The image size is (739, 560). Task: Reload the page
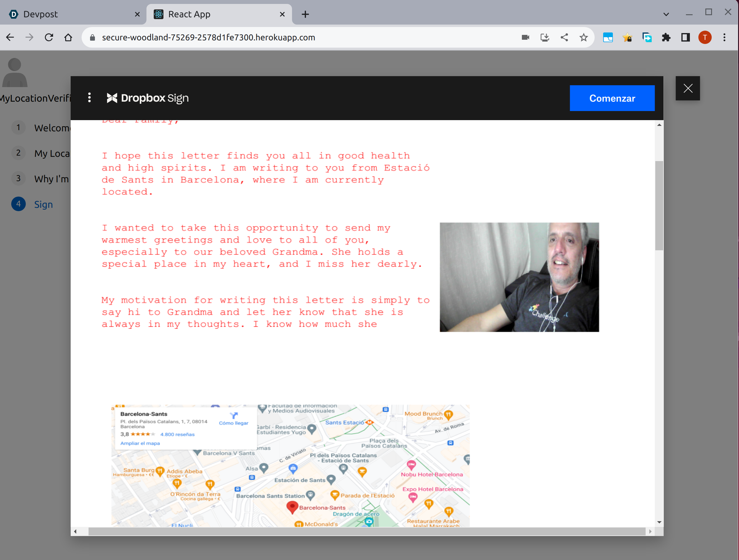point(49,37)
